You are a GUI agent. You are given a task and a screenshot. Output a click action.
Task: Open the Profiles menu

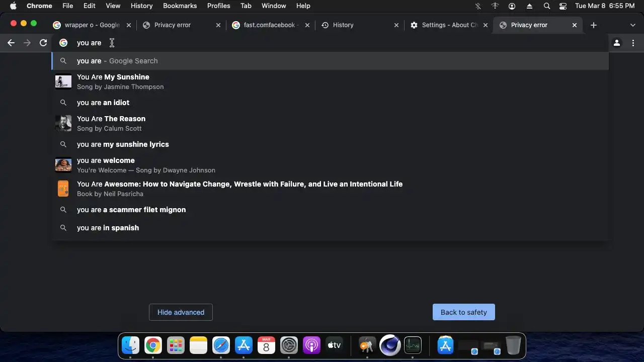click(x=218, y=6)
